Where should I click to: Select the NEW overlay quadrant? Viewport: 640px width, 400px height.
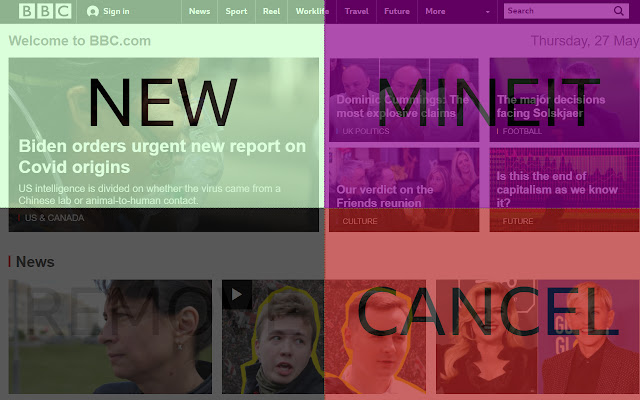pyautogui.click(x=162, y=104)
